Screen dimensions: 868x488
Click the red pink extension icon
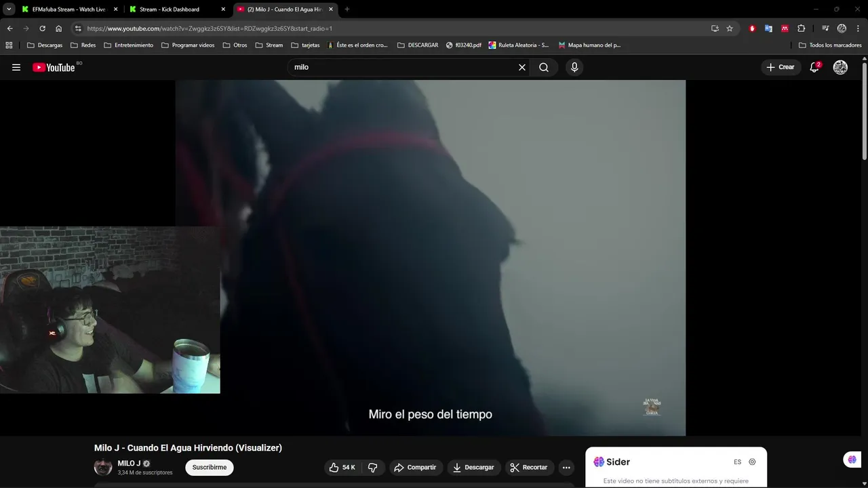click(785, 28)
